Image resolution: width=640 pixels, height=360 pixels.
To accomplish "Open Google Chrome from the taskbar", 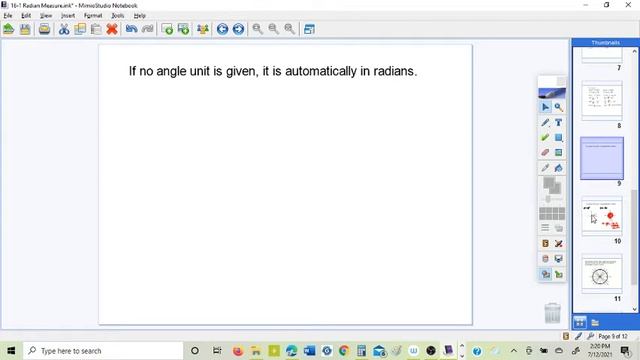I will coord(344,351).
